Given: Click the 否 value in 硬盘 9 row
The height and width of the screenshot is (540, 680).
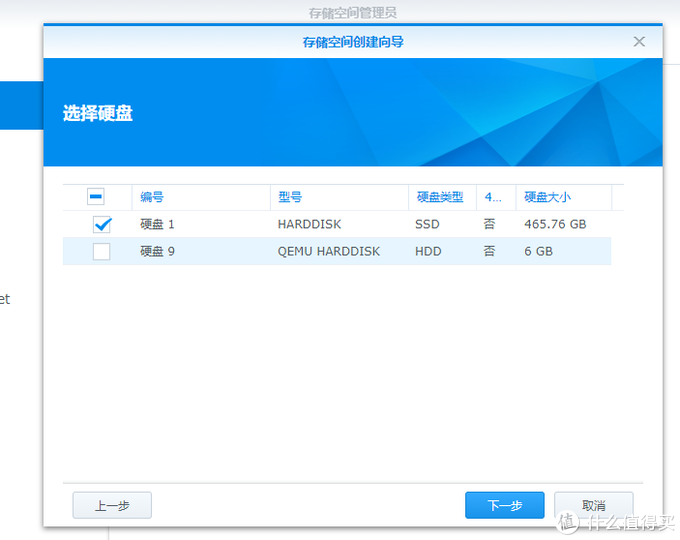Looking at the screenshot, I should pos(489,251).
